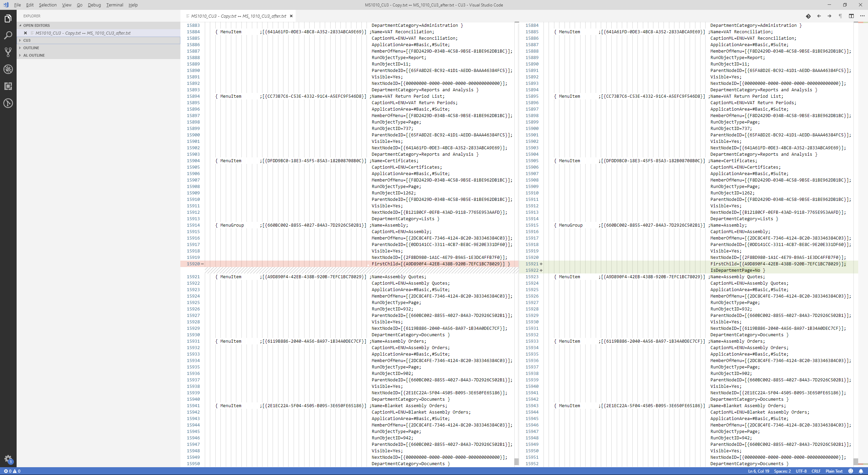Open the Debug view
The image size is (868, 475).
tap(8, 69)
